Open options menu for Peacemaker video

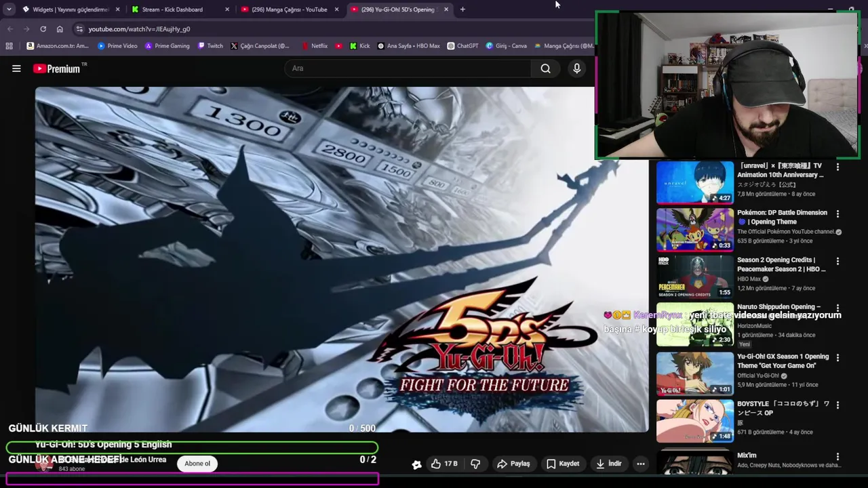pyautogui.click(x=837, y=261)
